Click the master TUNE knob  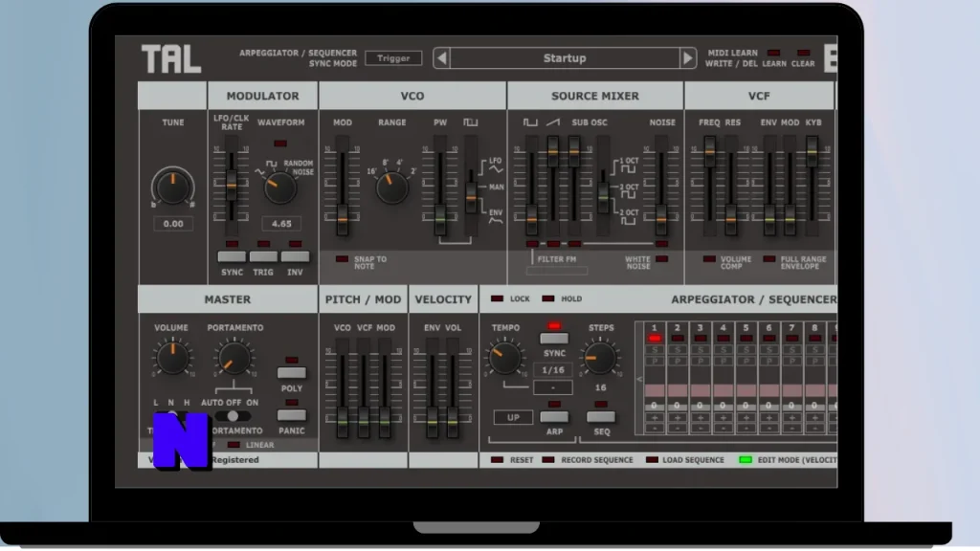172,187
